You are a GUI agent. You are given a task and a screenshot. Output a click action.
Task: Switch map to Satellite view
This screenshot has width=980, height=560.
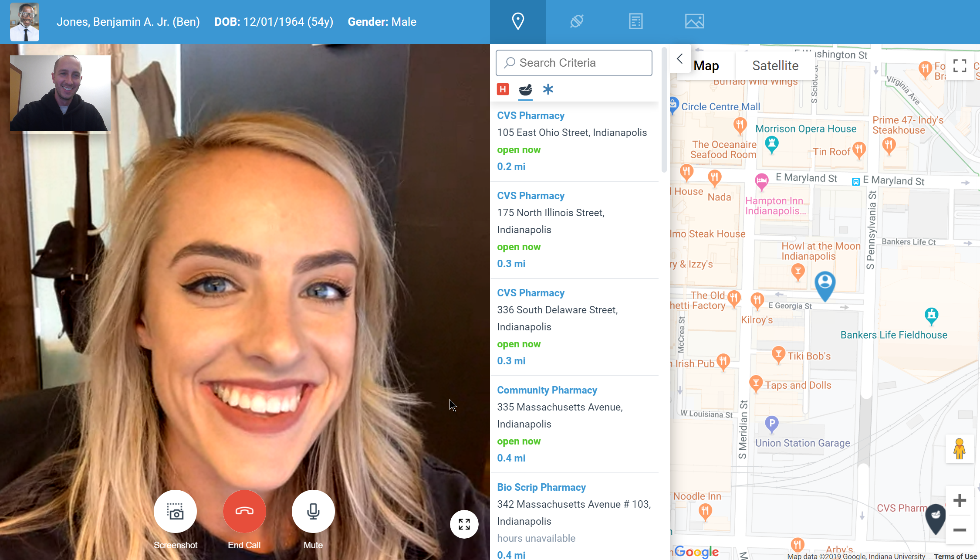click(775, 66)
